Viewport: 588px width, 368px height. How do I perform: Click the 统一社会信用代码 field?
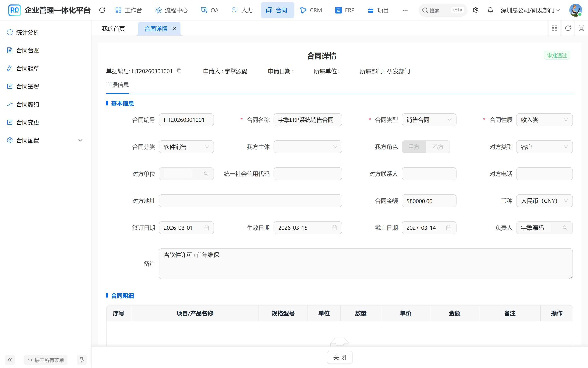(x=308, y=174)
